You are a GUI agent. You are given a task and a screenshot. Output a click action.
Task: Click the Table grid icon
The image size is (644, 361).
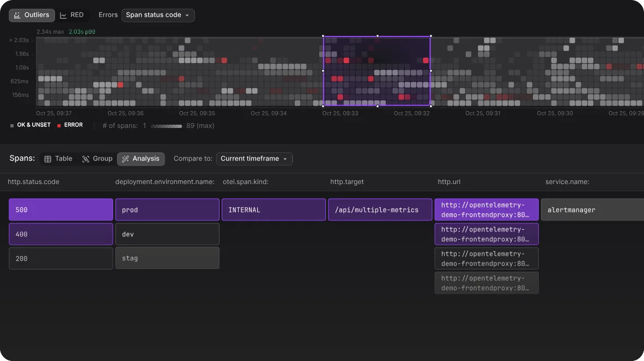pos(47,159)
